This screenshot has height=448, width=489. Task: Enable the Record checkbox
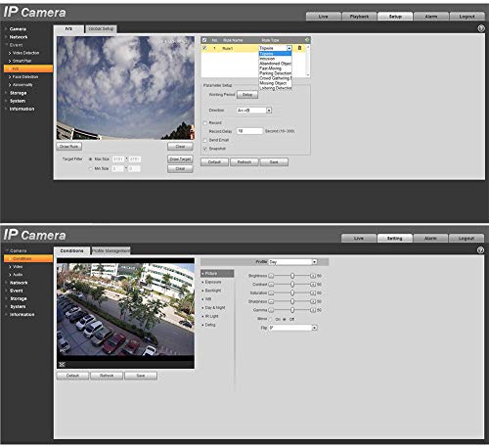205,123
